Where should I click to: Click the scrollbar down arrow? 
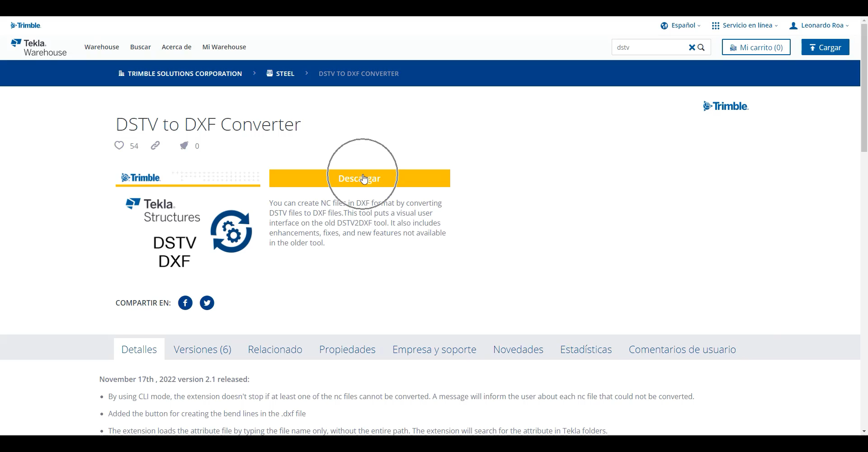864,431
